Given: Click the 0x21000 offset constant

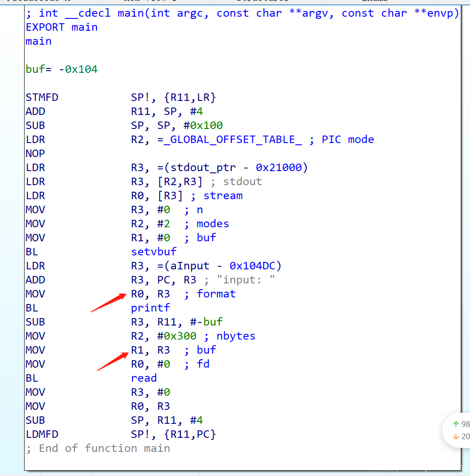Looking at the screenshot, I should pyautogui.click(x=279, y=168).
